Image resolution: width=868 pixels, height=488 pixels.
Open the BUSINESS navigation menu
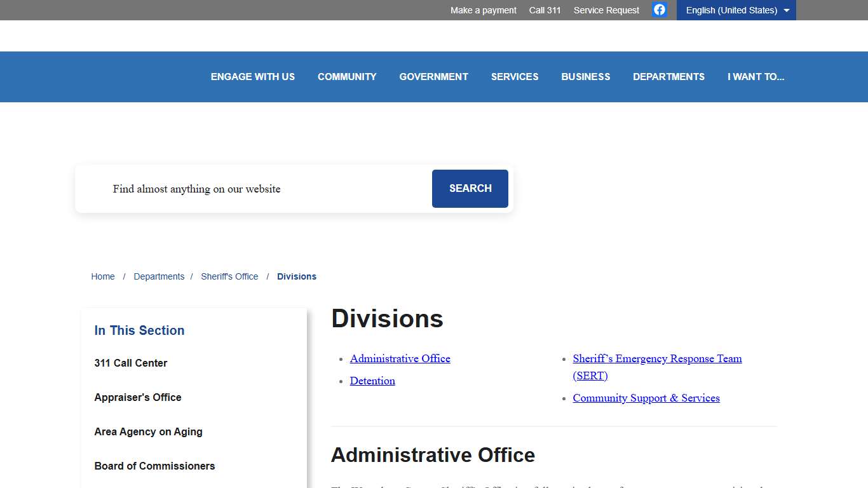point(585,76)
